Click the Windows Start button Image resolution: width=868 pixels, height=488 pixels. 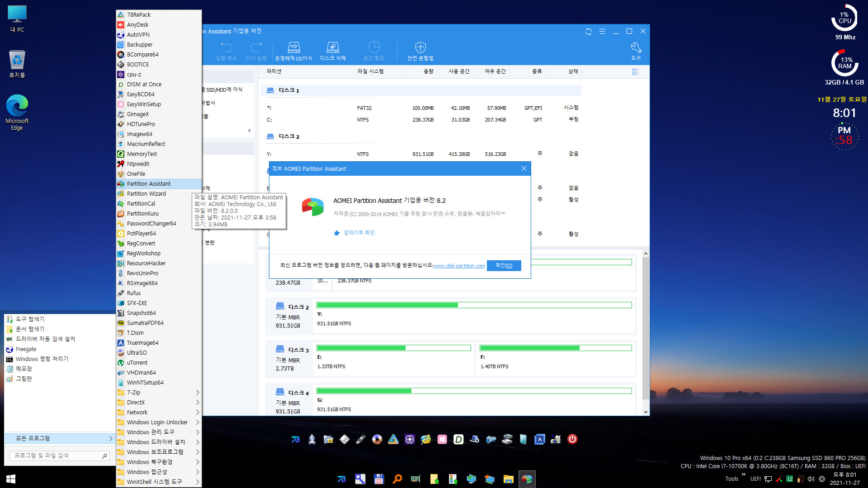[11, 479]
